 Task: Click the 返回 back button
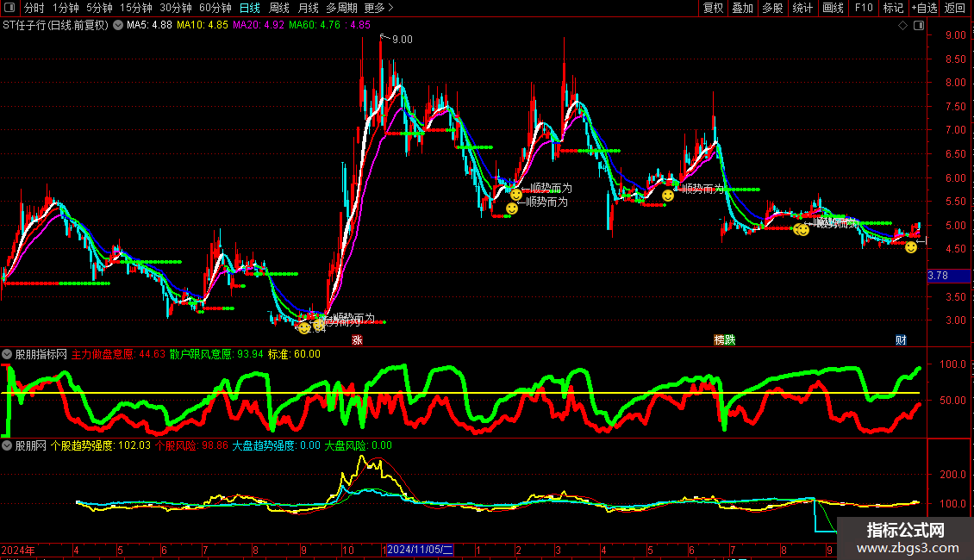coord(956,8)
